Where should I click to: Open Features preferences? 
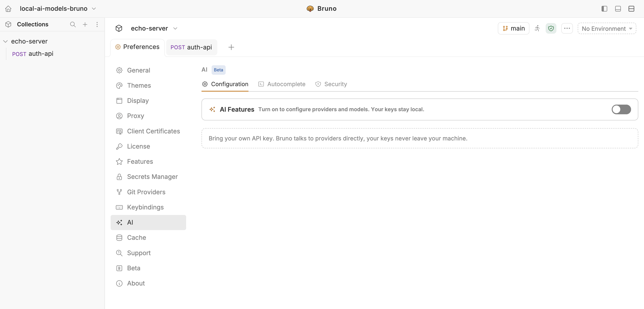[x=148, y=162]
